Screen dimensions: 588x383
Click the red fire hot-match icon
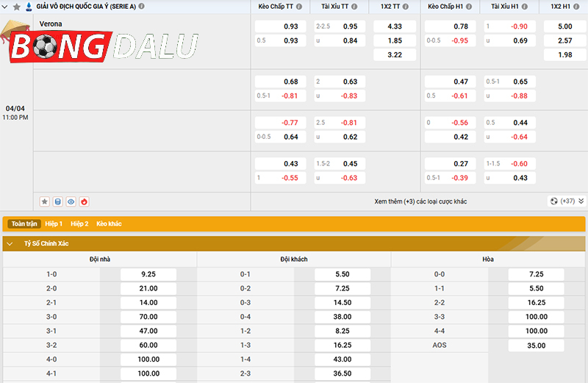pyautogui.click(x=84, y=201)
